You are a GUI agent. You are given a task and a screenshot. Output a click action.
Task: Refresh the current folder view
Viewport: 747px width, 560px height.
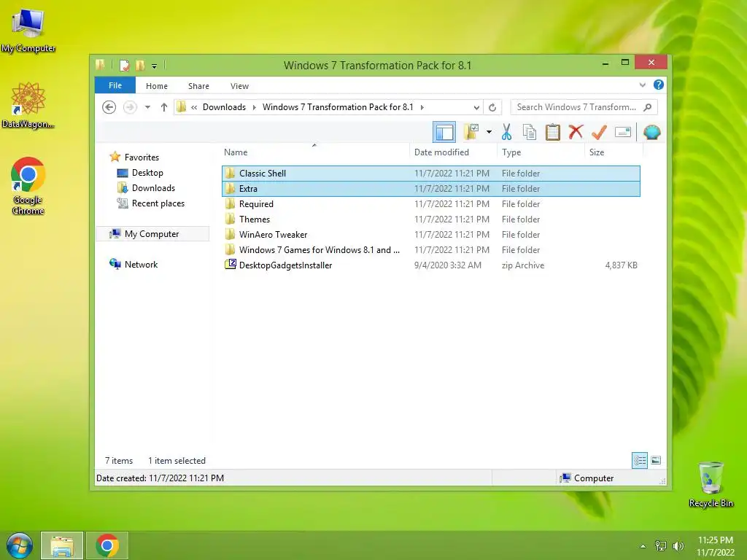tap(492, 107)
